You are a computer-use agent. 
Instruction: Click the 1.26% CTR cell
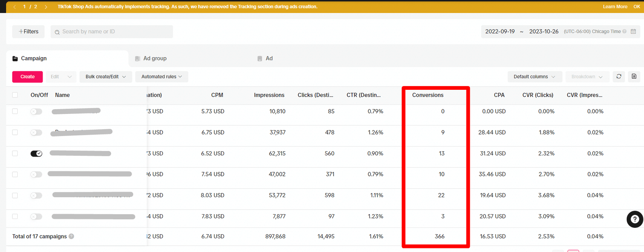click(376, 132)
